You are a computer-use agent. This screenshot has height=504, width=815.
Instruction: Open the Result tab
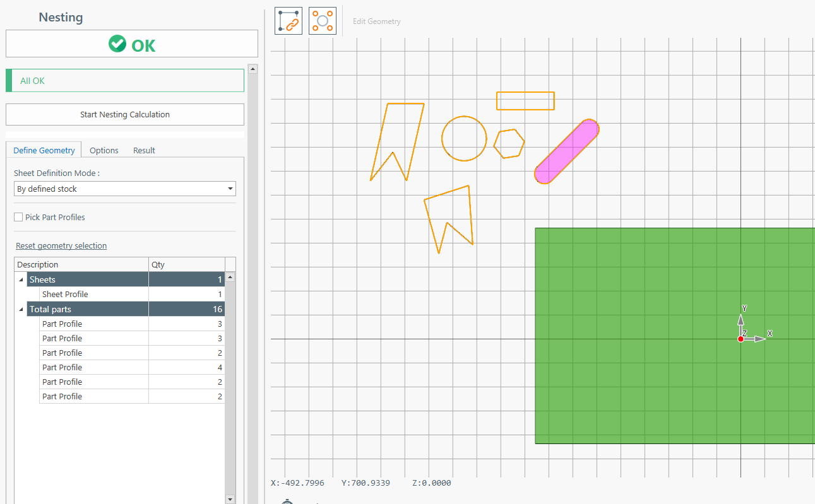[144, 150]
